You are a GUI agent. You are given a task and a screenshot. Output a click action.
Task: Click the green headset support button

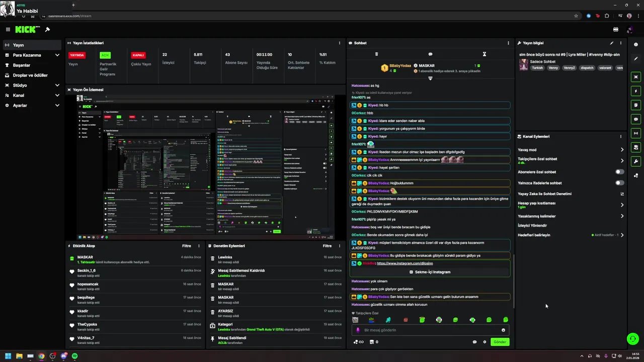click(633, 339)
